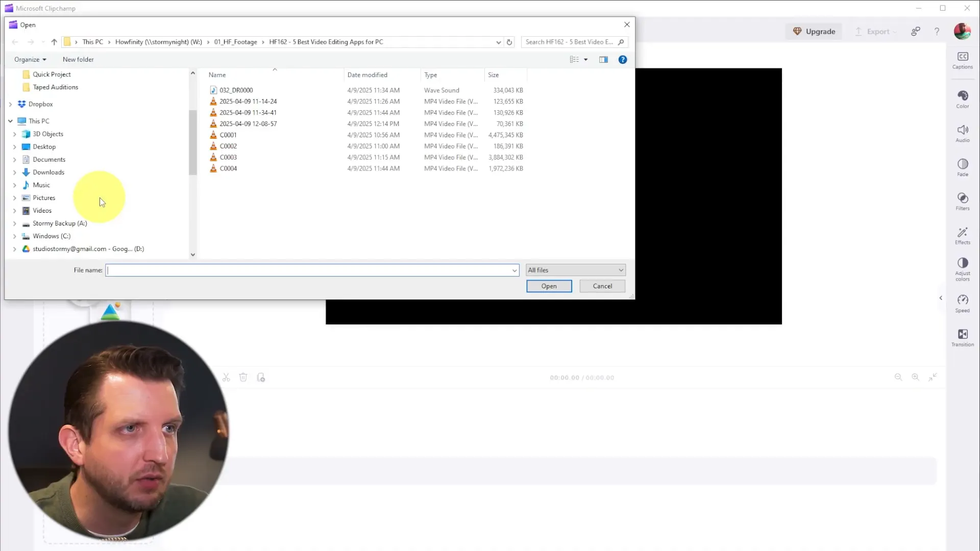Zoom in the Clipchamp timeline

click(x=916, y=377)
